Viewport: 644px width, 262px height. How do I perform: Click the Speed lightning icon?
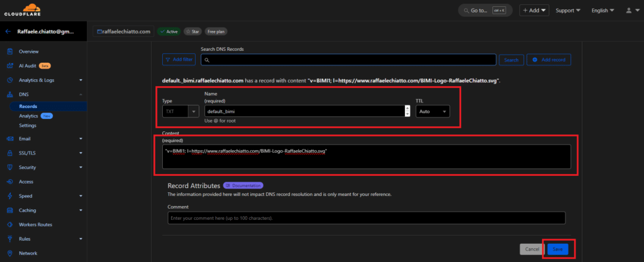coord(10,196)
